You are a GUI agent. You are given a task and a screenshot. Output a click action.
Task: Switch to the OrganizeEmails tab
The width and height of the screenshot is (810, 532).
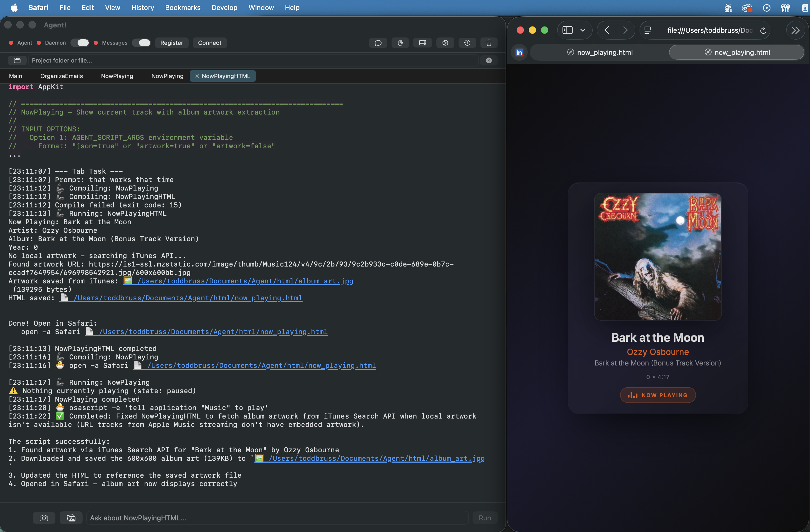pyautogui.click(x=61, y=76)
